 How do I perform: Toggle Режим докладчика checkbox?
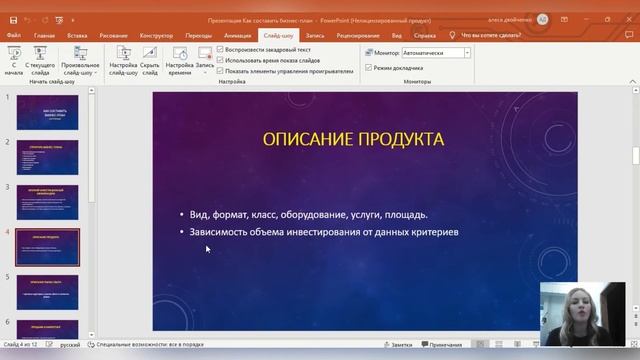coord(369,68)
